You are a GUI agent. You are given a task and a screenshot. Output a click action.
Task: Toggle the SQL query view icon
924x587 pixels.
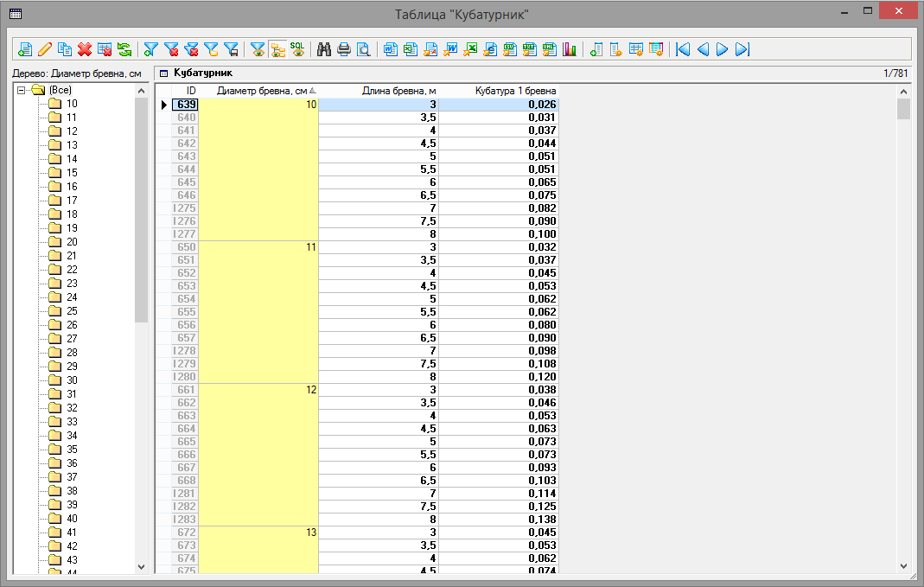tap(297, 49)
